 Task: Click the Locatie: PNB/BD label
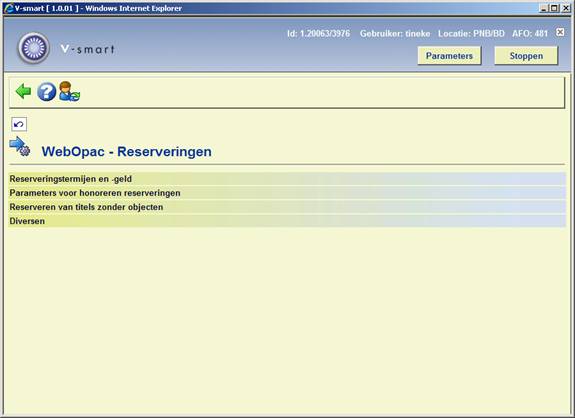click(x=471, y=34)
